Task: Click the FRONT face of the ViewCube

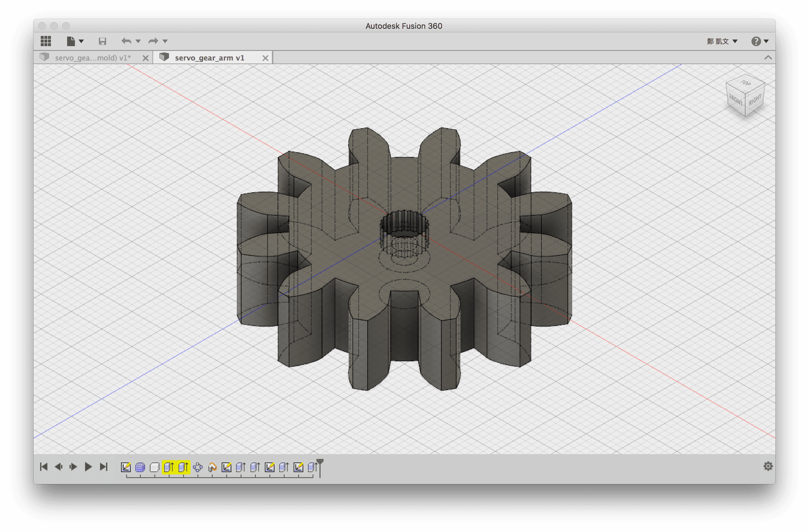Action: tap(735, 100)
